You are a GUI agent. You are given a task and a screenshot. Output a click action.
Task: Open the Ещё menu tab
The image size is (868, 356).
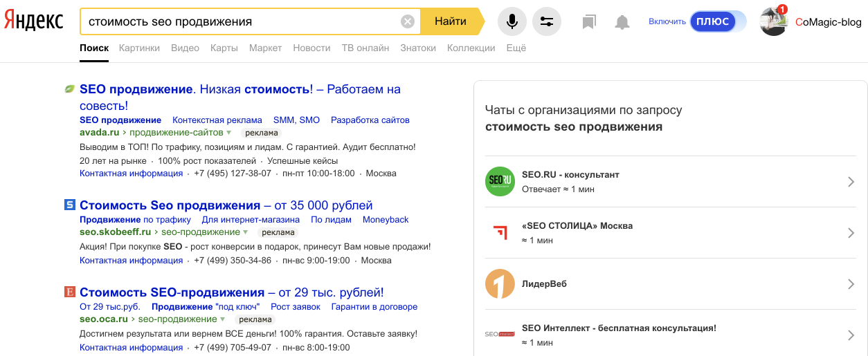[516, 48]
